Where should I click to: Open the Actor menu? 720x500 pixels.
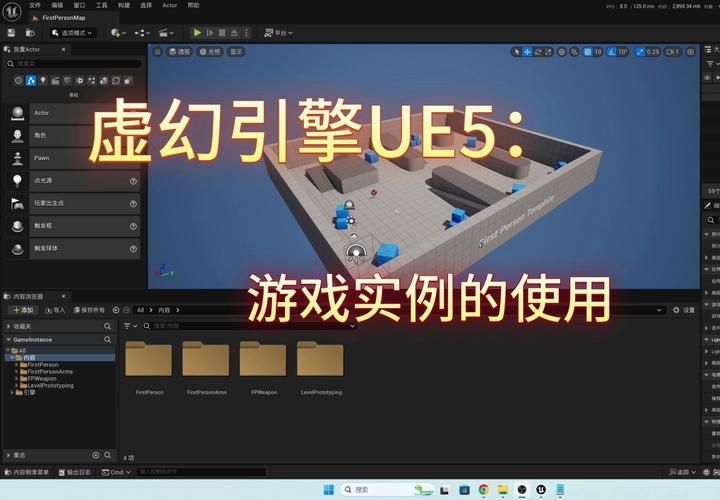coord(169,5)
